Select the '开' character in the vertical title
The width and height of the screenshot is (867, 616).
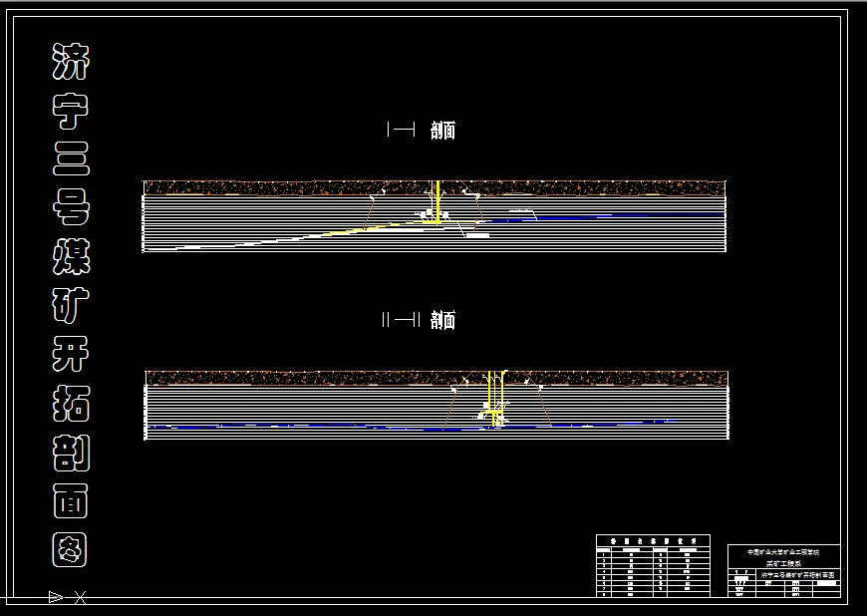point(71,354)
